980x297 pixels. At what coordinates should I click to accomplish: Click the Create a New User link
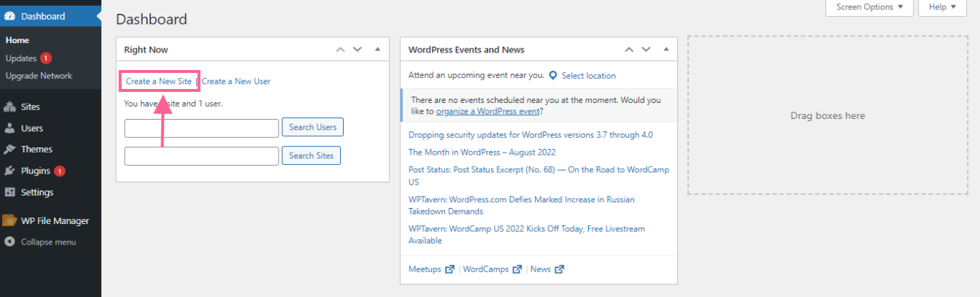[x=236, y=81]
